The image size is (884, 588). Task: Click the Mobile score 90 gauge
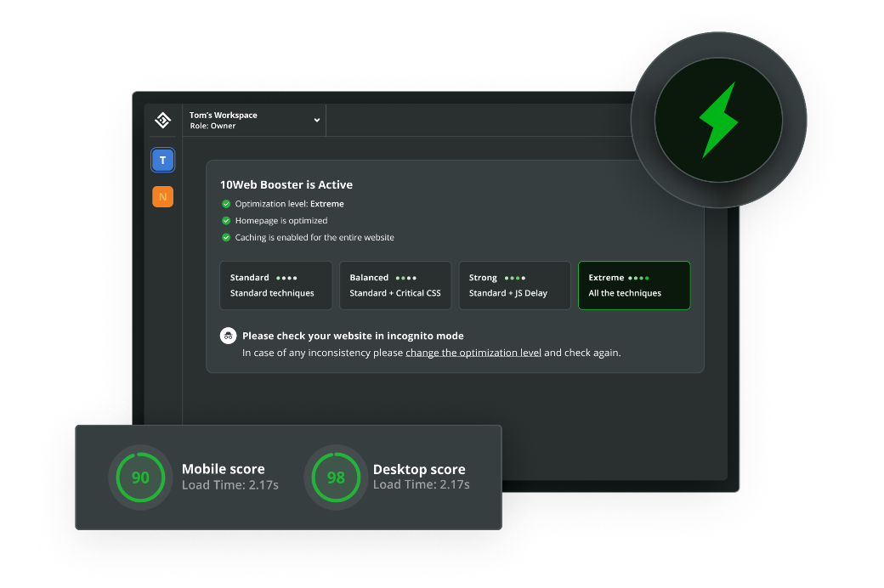pos(140,478)
